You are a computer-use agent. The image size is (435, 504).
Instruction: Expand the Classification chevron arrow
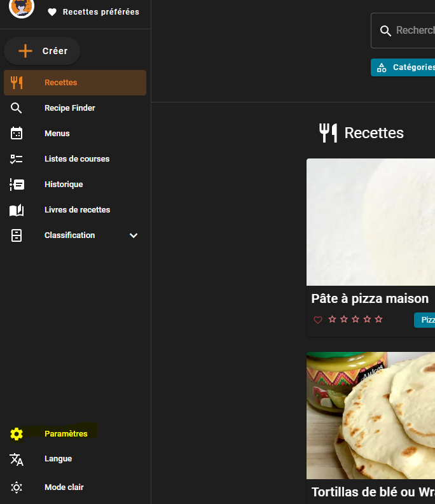134,235
